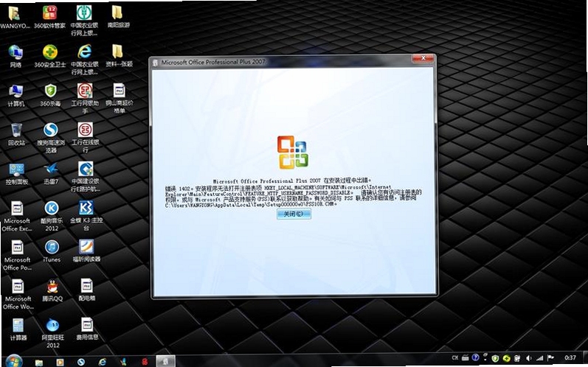Screen dimensions: 588x367
Task: Launch 360杀毒 from the desktop
Action: pos(50,95)
